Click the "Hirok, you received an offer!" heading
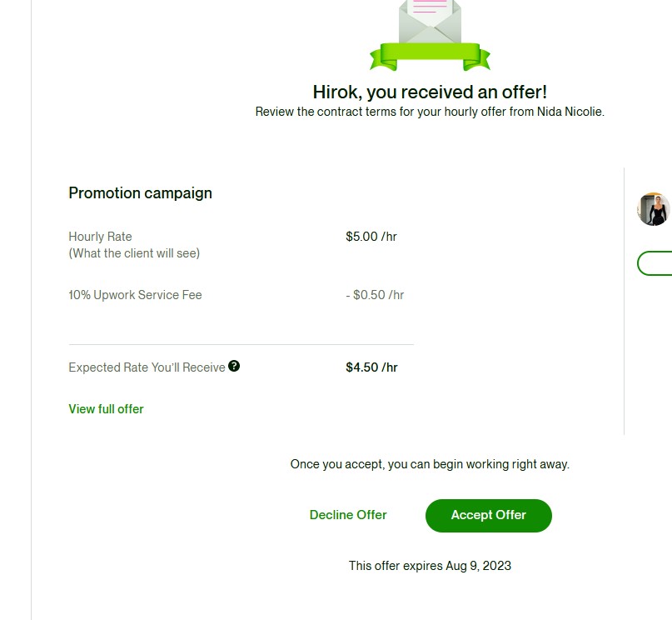Viewport: 672px width, 620px height. pos(430,92)
